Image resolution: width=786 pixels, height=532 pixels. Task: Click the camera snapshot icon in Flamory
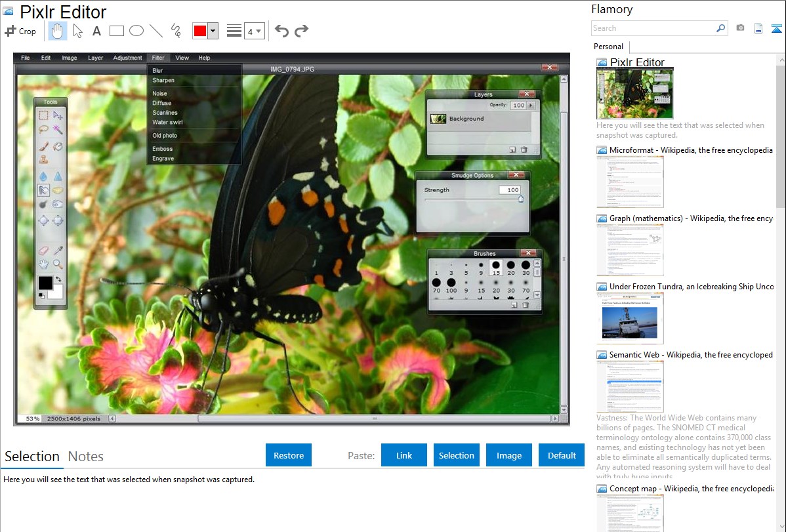point(740,28)
